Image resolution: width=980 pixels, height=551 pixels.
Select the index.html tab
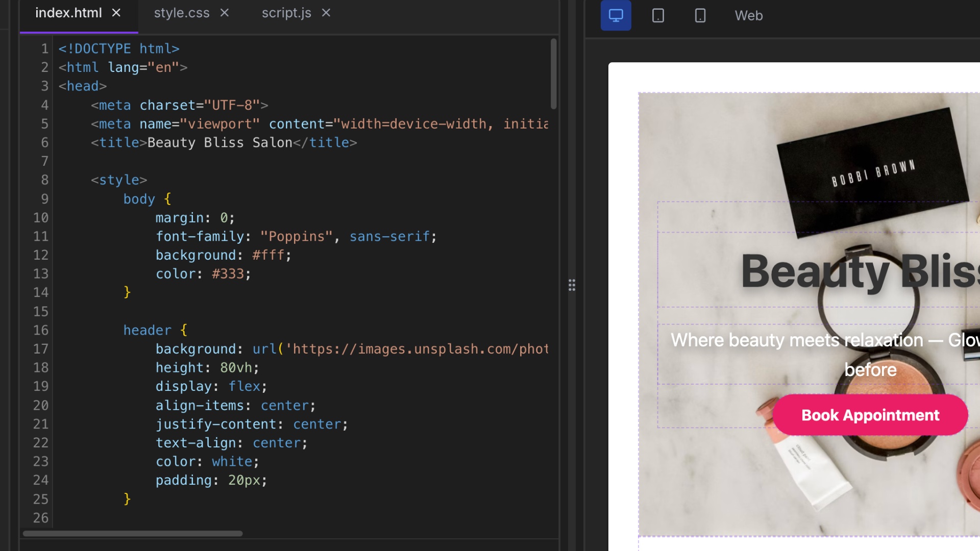pyautogui.click(x=68, y=13)
